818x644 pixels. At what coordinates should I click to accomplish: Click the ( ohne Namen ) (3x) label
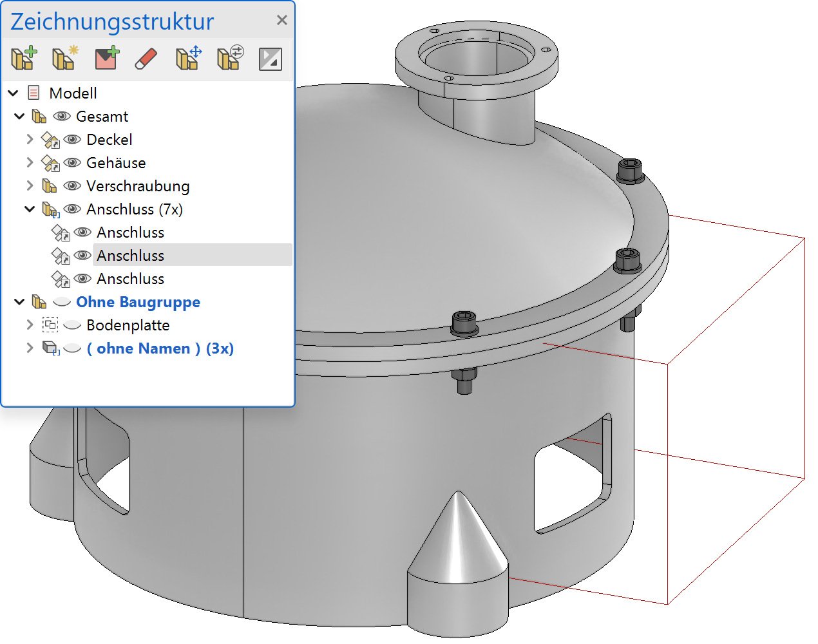click(160, 348)
